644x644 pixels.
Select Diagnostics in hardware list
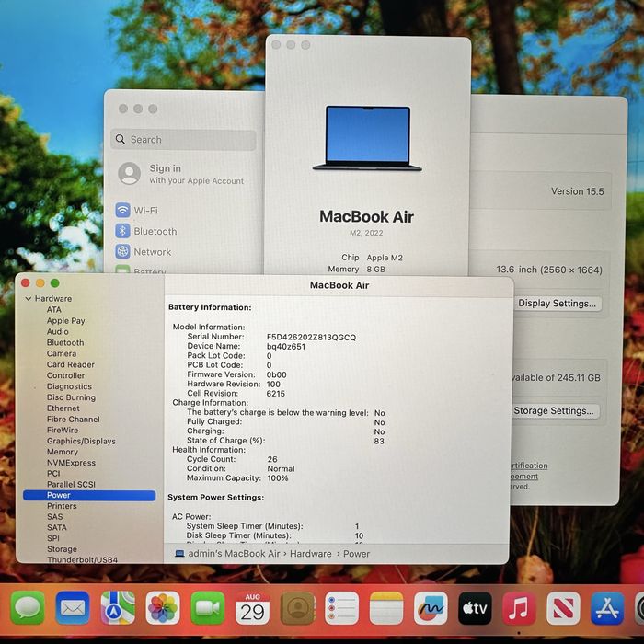click(69, 386)
